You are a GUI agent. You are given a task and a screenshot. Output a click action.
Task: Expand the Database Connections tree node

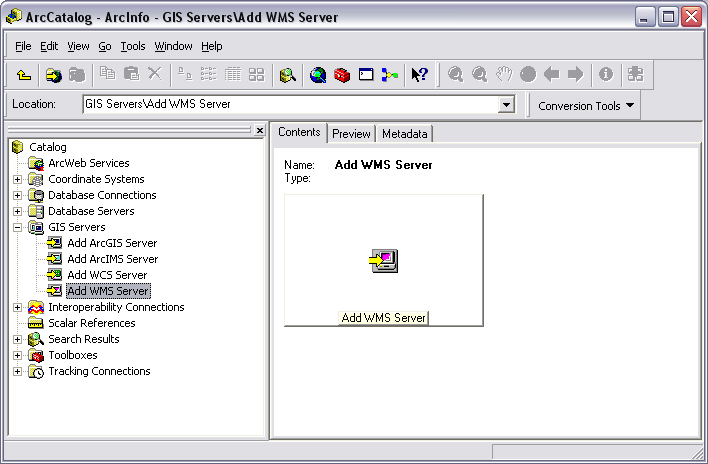pyautogui.click(x=17, y=195)
